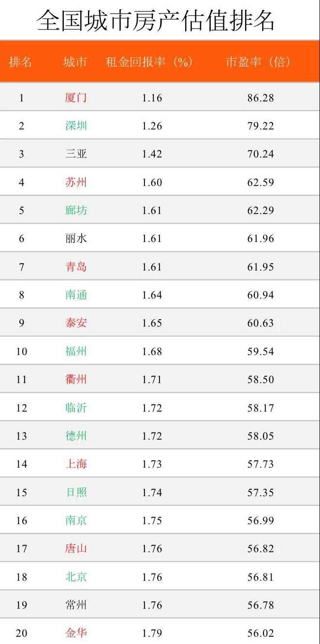Screen dimensions: 320x644
Task: Click the green city name 深圳
Action: pos(76,126)
